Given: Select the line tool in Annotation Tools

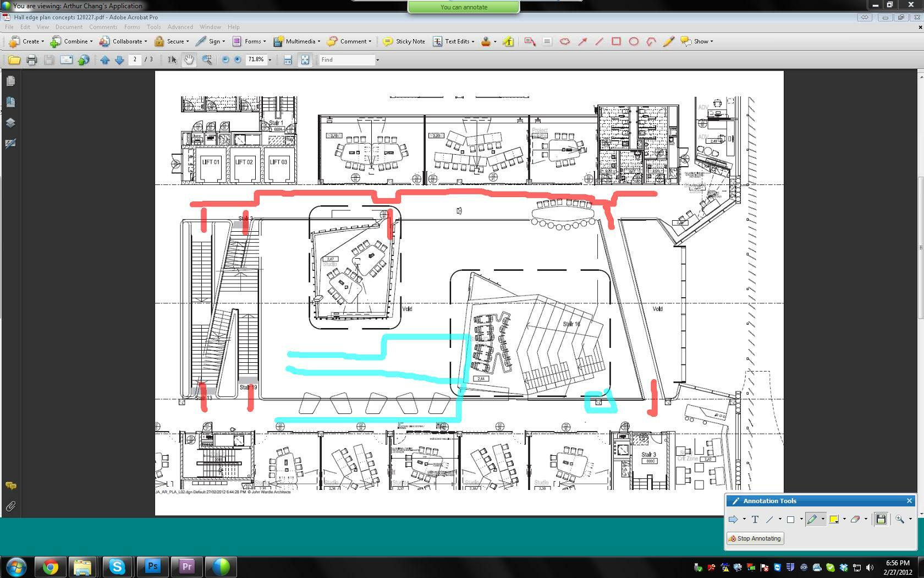Looking at the screenshot, I should pyautogui.click(x=769, y=519).
